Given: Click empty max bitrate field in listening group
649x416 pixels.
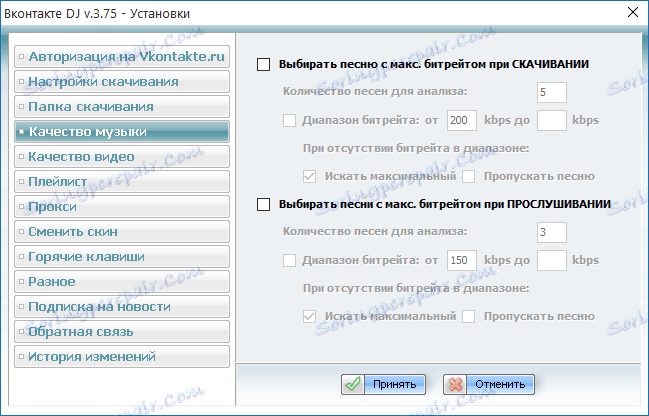Looking at the screenshot, I should click(x=552, y=260).
